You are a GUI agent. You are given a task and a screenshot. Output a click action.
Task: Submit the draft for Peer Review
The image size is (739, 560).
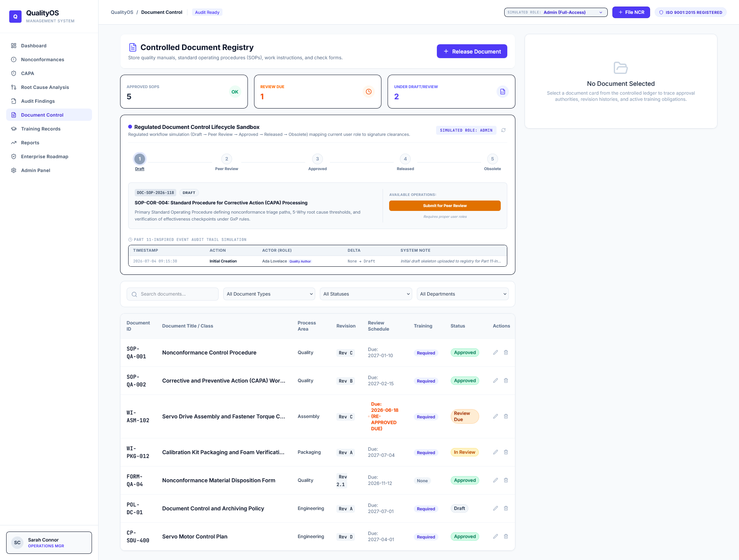445,206
